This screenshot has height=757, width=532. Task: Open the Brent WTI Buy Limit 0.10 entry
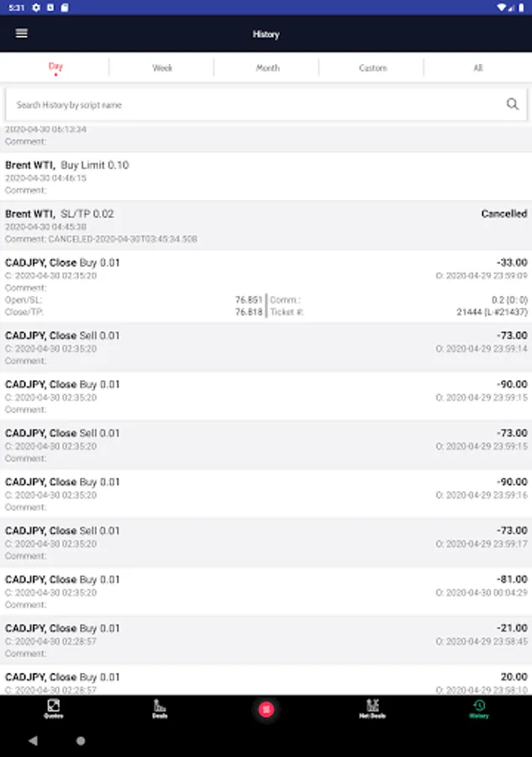pyautogui.click(x=266, y=177)
